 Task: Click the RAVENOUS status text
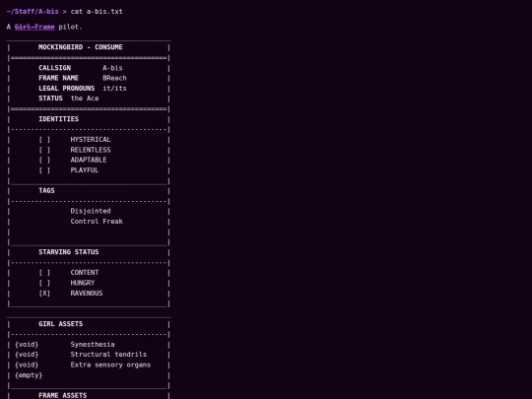tap(87, 294)
